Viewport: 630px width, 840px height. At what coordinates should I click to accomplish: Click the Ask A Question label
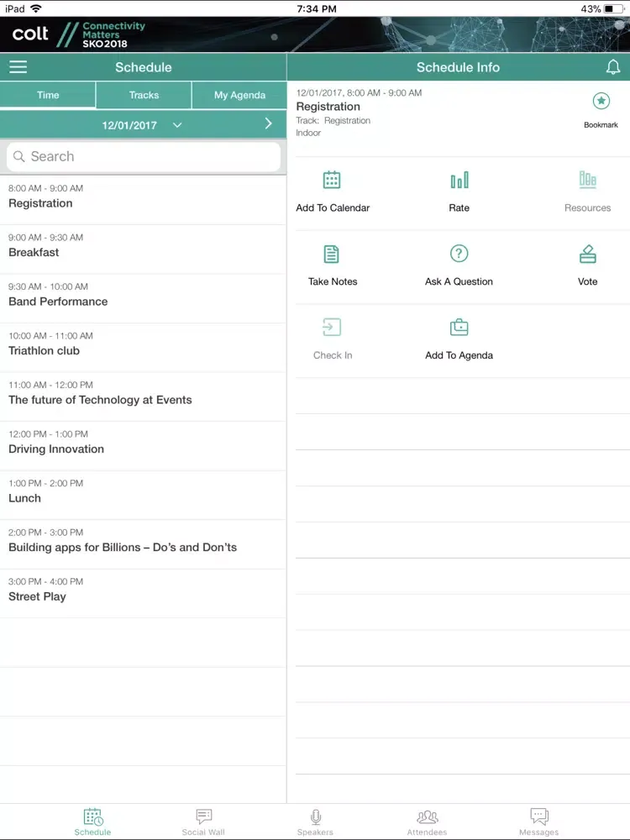459,281
